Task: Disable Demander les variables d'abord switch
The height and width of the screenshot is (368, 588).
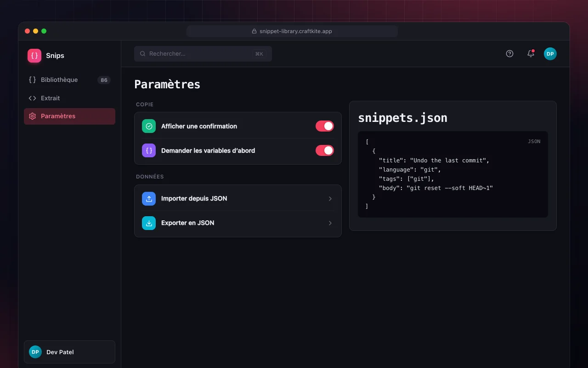Action: (x=325, y=150)
